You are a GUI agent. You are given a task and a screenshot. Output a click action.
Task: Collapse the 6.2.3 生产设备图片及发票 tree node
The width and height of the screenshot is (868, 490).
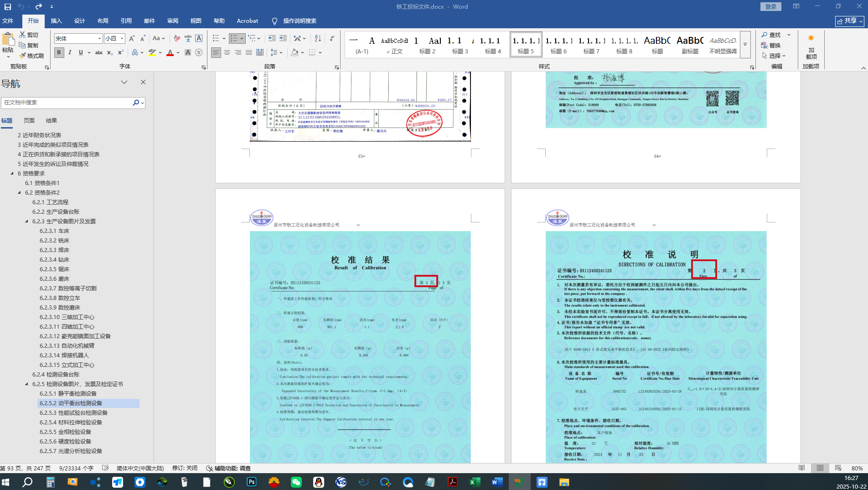click(26, 222)
